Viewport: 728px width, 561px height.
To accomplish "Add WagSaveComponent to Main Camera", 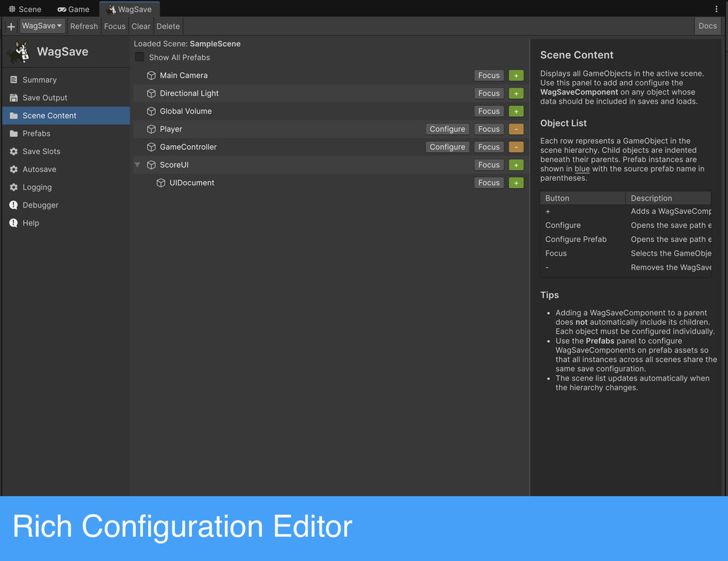I will tap(516, 75).
